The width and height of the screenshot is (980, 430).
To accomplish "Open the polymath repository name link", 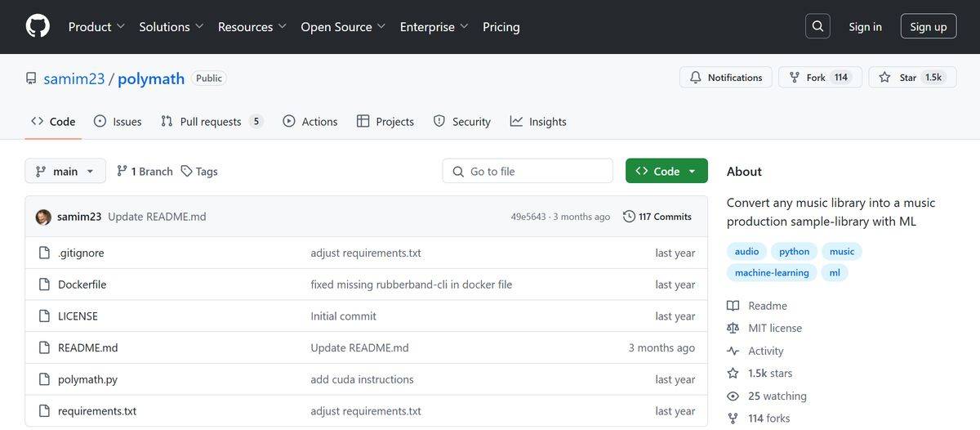I will pos(151,78).
